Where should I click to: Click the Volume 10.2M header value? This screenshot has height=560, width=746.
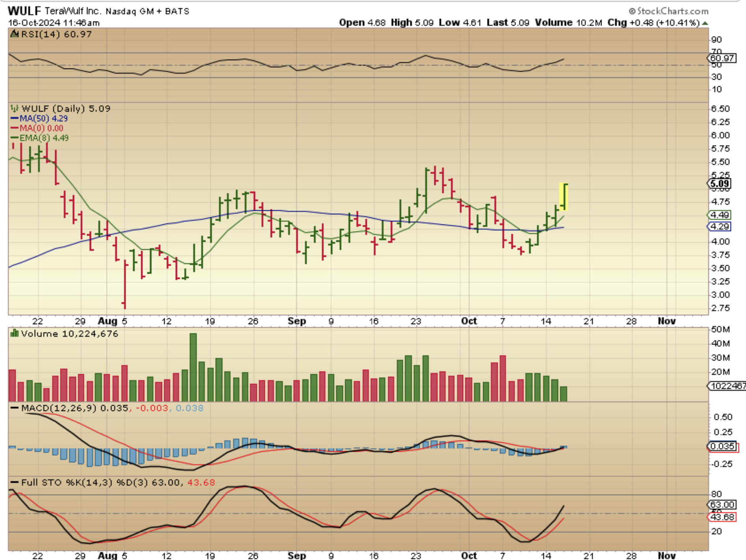(x=568, y=22)
